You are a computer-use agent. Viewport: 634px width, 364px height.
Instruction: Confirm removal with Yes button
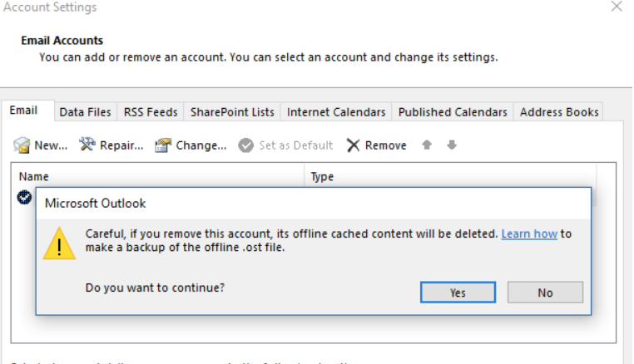(x=458, y=292)
